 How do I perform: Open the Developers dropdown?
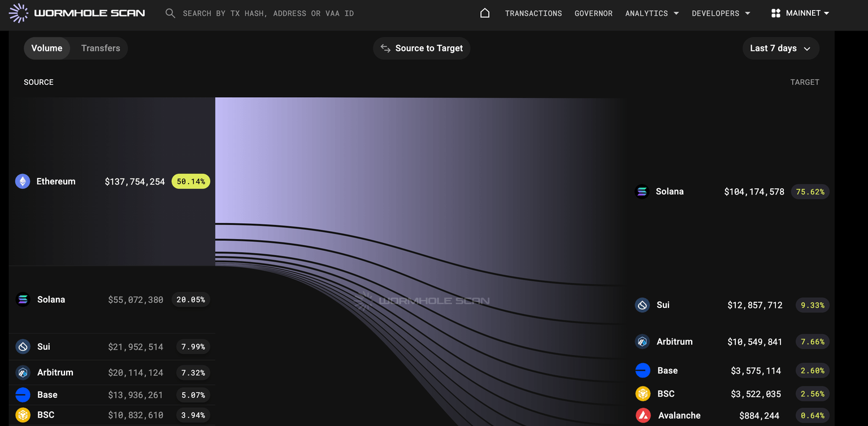(x=721, y=13)
